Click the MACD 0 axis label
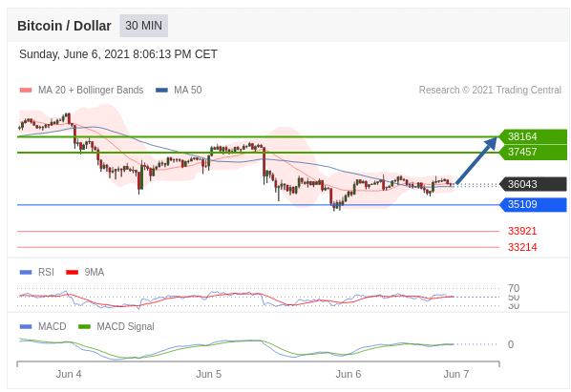Viewport: 571px width, 392px height. tap(511, 344)
